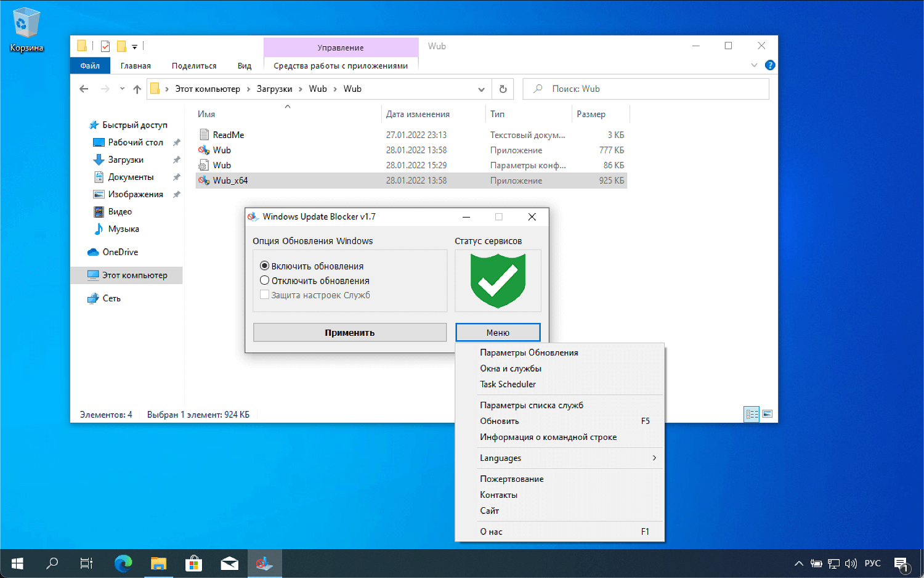Image resolution: width=924 pixels, height=578 pixels.
Task: Select Загрузки in the Quick access sidebar
Action: [126, 160]
